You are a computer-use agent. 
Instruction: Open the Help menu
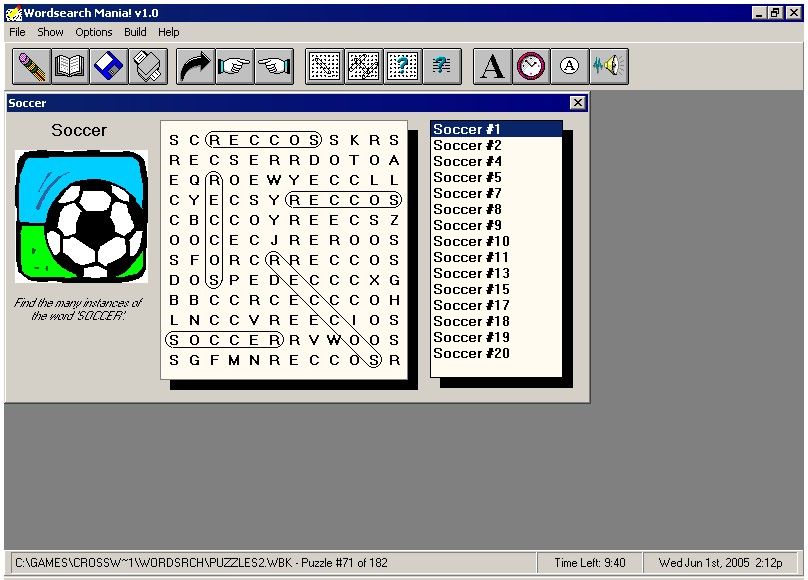tap(169, 32)
